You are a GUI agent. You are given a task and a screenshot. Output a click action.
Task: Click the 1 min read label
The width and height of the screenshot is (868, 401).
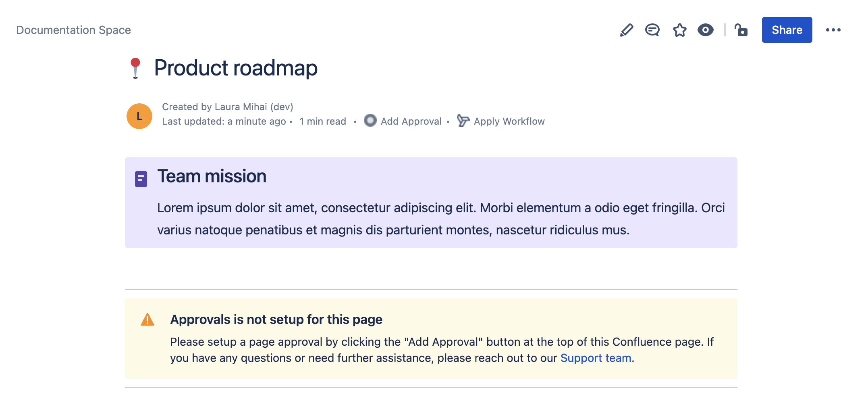point(323,121)
